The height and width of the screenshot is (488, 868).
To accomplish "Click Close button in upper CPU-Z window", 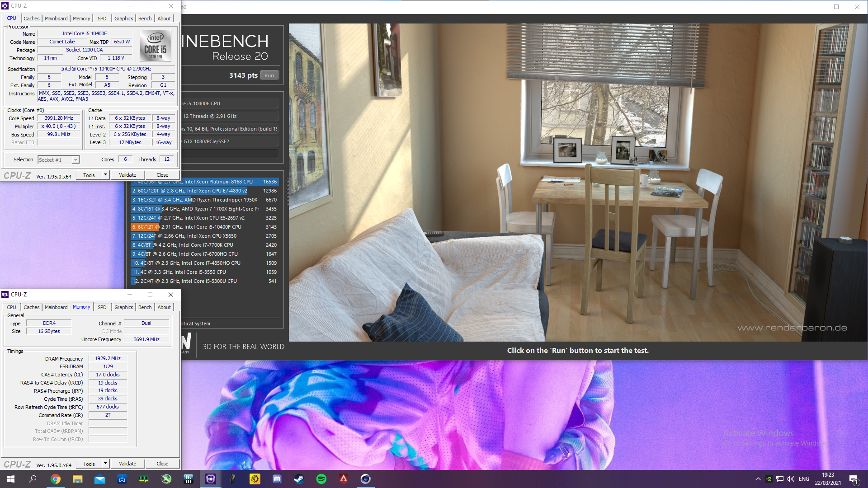I will point(162,175).
